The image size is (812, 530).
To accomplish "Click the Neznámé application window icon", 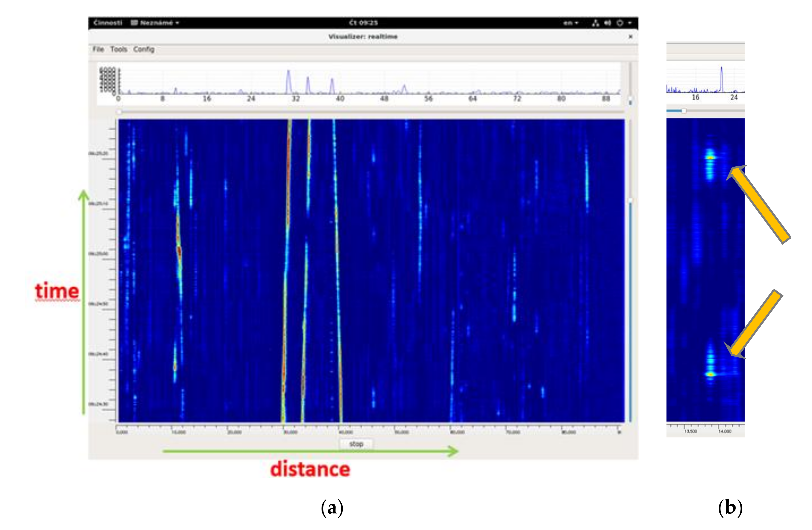I will pos(134,23).
